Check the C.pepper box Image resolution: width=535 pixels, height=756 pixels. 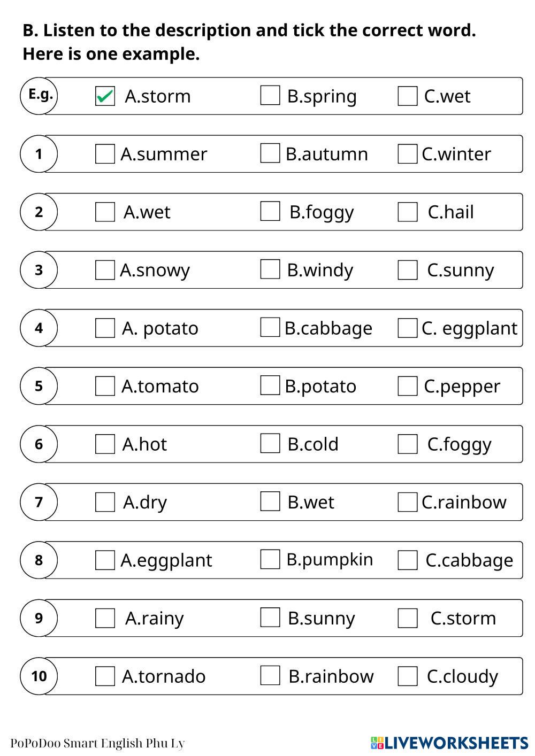click(x=408, y=386)
